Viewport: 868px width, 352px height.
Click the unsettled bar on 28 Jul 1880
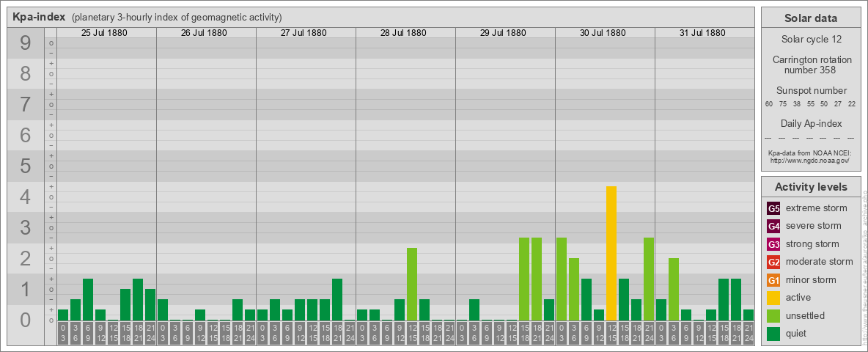coord(412,285)
